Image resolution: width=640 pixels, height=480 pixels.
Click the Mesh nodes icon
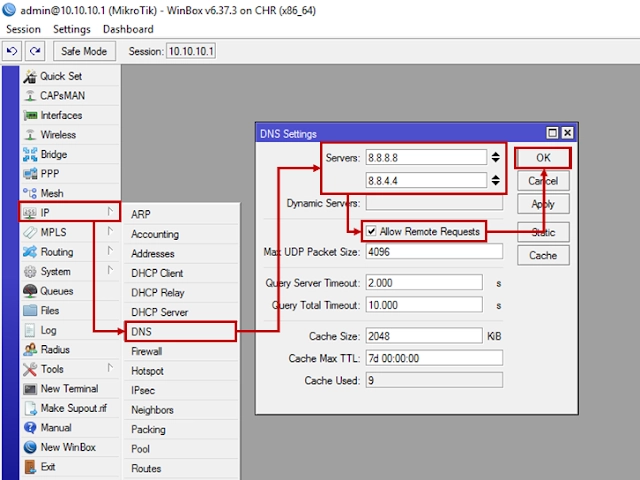tap(30, 193)
